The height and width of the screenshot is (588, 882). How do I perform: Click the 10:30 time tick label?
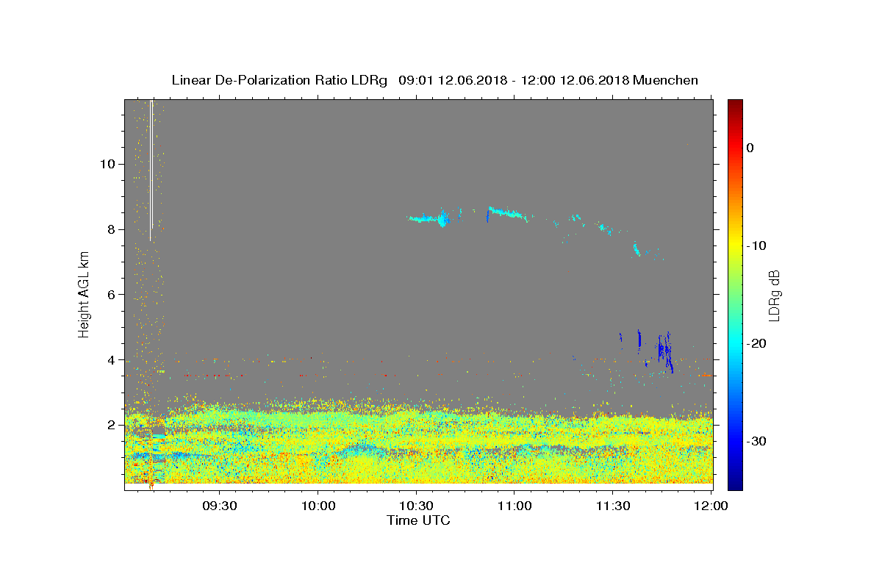point(416,506)
